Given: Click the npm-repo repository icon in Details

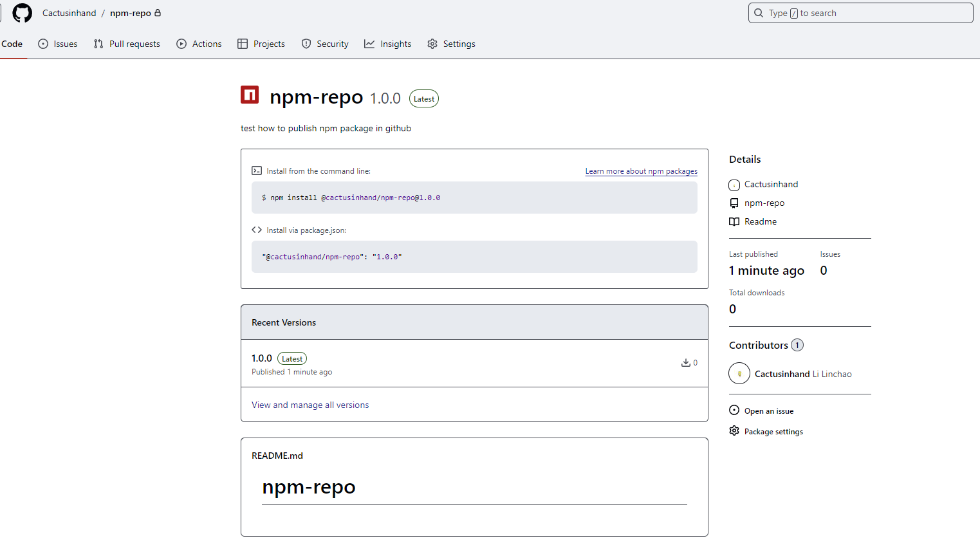Looking at the screenshot, I should coord(734,203).
